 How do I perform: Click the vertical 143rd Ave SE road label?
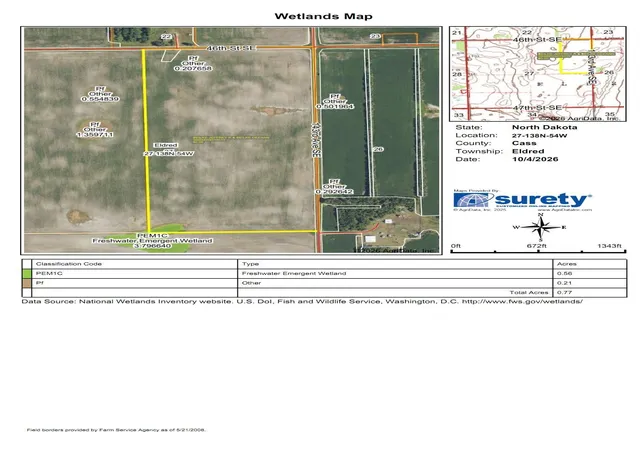click(315, 140)
